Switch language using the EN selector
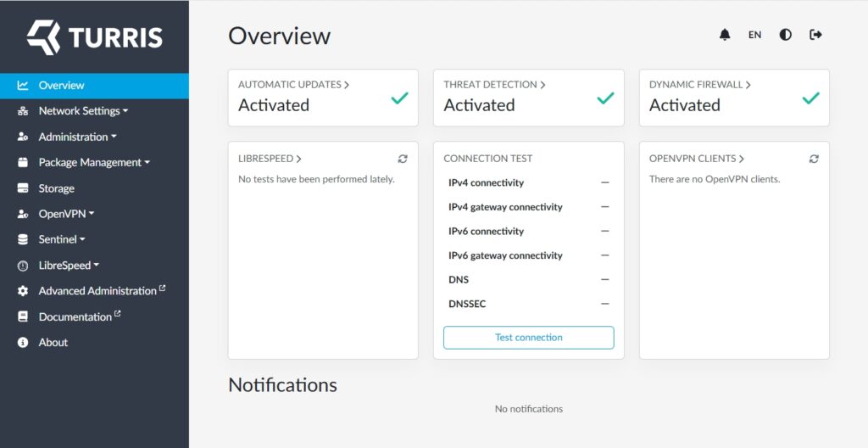This screenshot has height=448, width=868. tap(754, 35)
